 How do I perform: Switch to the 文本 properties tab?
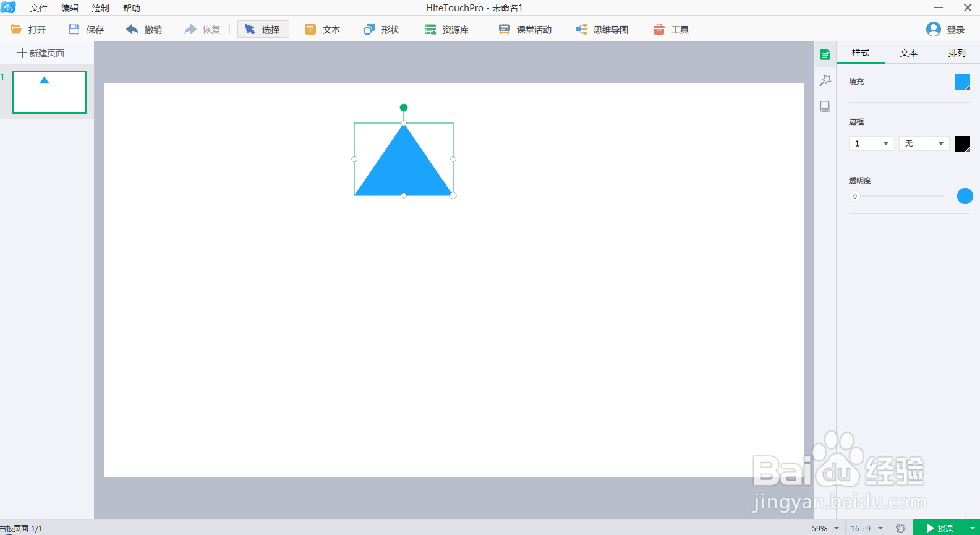click(909, 53)
